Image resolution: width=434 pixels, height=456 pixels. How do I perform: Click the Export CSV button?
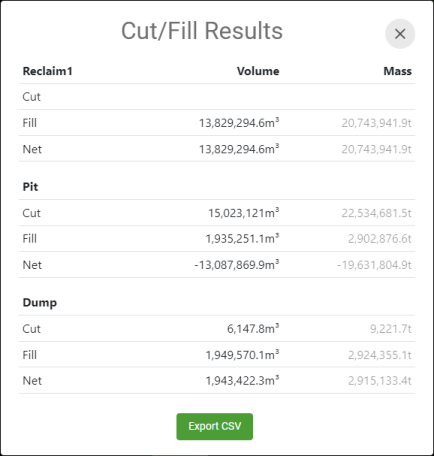pyautogui.click(x=215, y=426)
